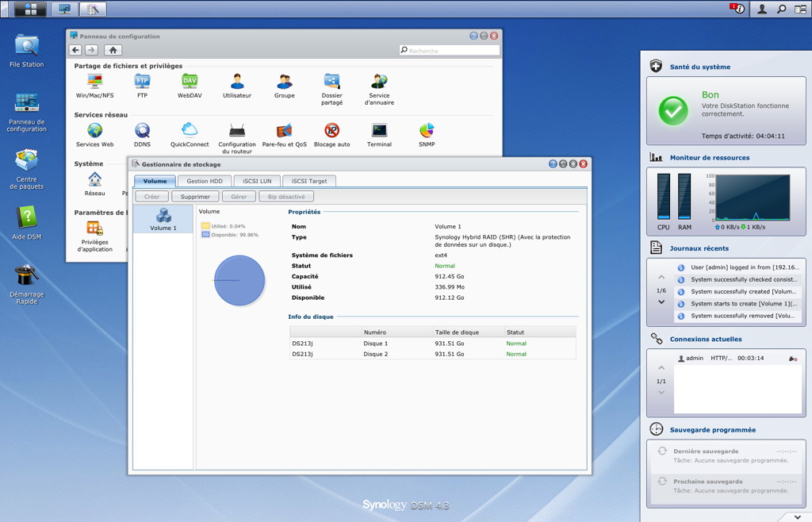Open Blocage auto settings
812x522 pixels.
coord(332,135)
